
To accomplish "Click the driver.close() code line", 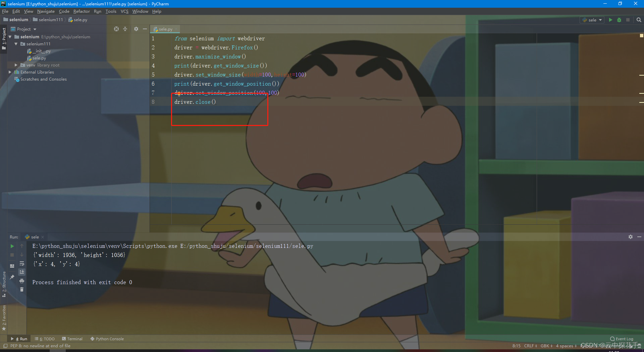I will tap(195, 102).
